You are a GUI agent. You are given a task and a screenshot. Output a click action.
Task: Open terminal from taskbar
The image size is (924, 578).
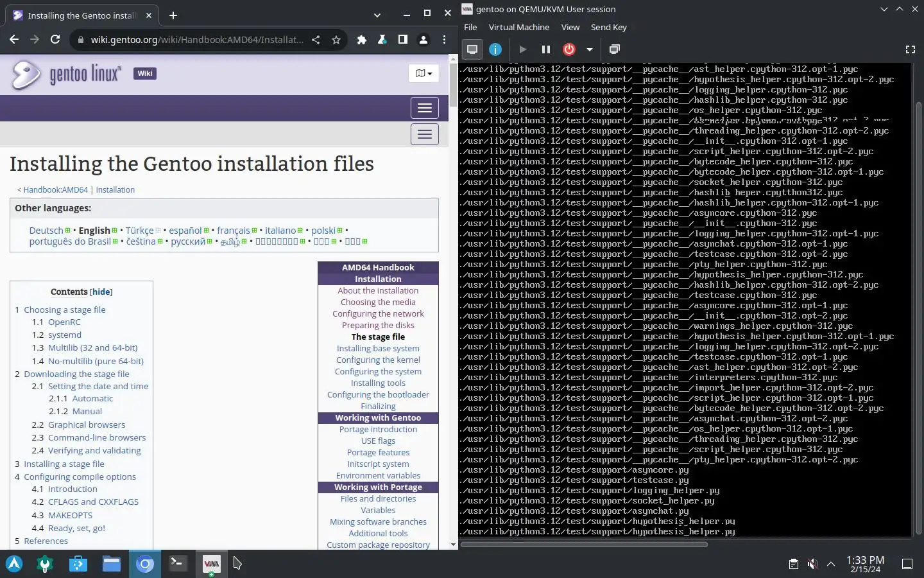pyautogui.click(x=178, y=564)
